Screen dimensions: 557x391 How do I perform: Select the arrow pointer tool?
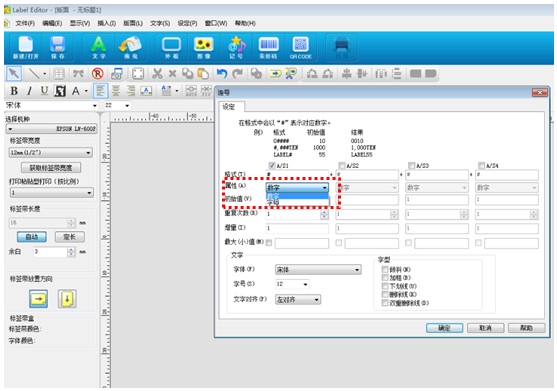(x=14, y=74)
